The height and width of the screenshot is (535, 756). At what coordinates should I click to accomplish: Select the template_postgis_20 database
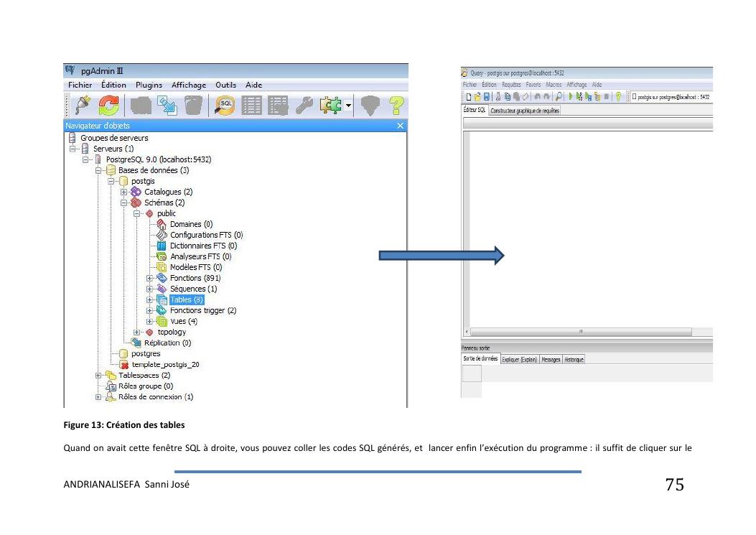[164, 365]
